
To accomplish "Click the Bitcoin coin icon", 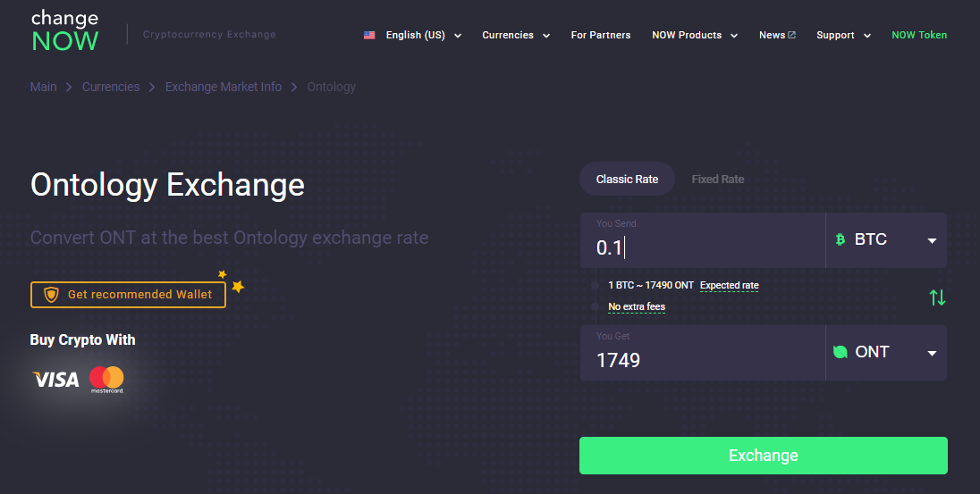I will (x=841, y=239).
